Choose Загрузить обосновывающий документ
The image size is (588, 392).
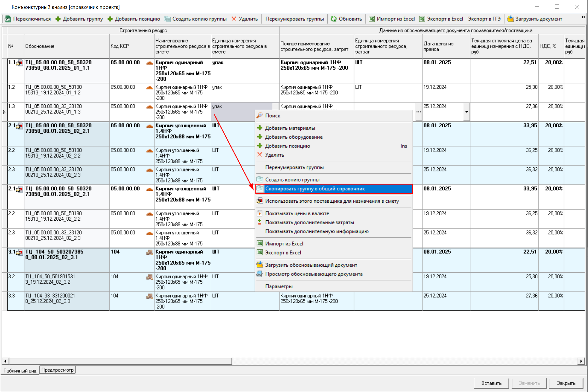[x=334, y=265]
